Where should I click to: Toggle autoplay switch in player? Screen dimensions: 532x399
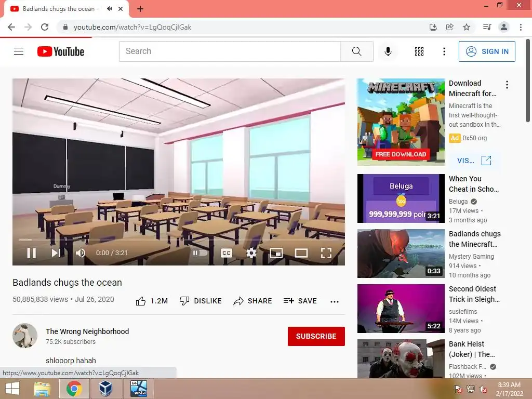point(200,253)
